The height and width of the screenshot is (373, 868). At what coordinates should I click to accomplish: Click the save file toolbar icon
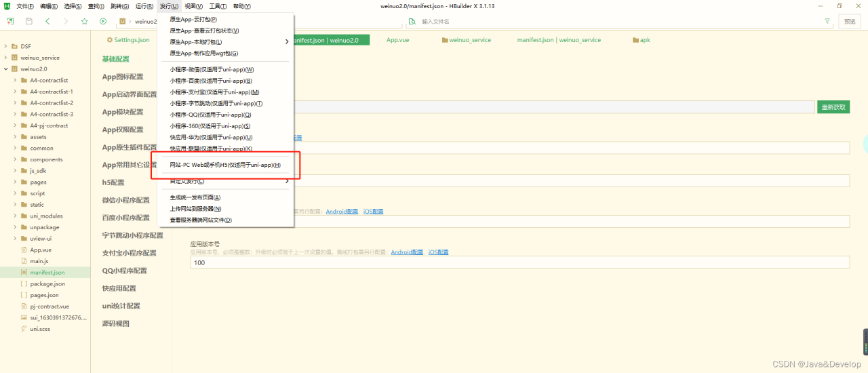click(28, 21)
